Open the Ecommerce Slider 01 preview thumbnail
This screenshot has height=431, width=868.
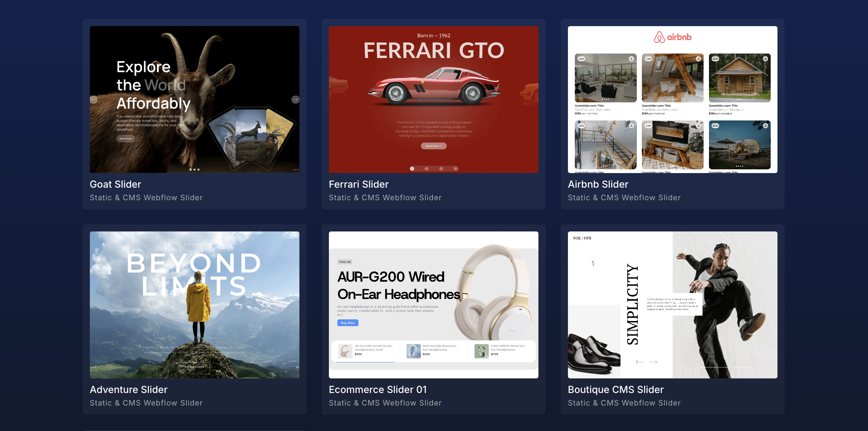click(x=433, y=304)
